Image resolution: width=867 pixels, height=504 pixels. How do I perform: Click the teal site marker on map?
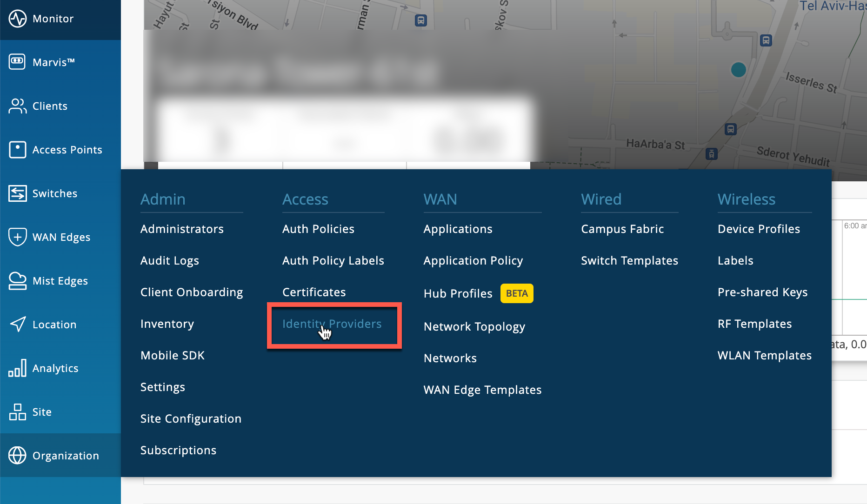[x=738, y=70]
